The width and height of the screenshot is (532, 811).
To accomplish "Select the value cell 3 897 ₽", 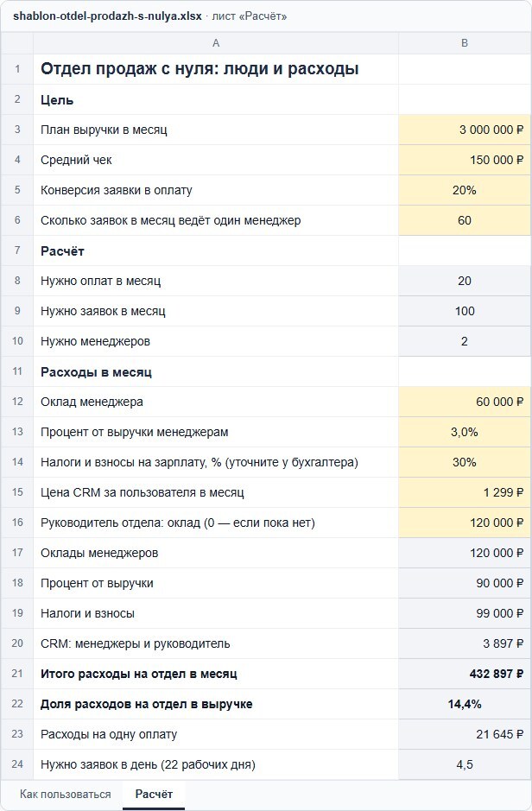I will pyautogui.click(x=465, y=644).
